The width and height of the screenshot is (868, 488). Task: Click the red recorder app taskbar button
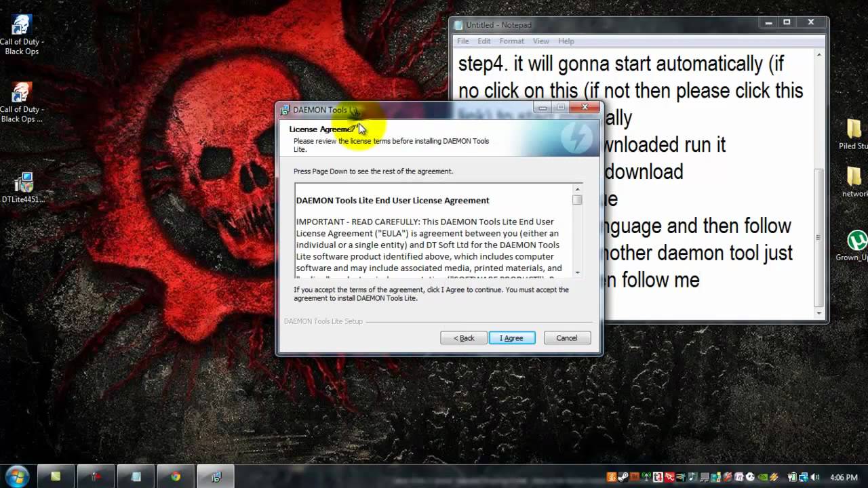click(96, 476)
